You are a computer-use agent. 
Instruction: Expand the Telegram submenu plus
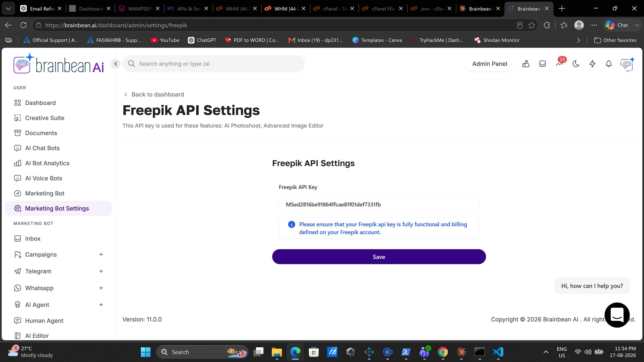tap(101, 271)
